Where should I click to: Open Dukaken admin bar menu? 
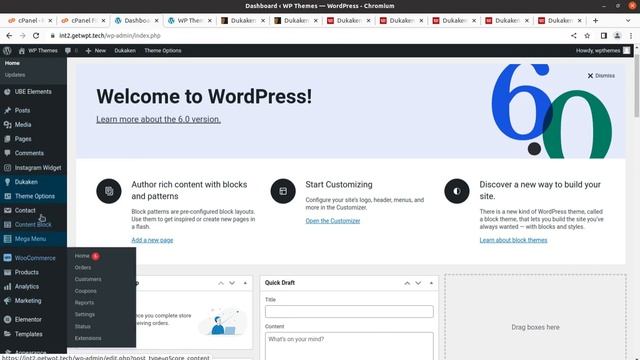click(125, 51)
